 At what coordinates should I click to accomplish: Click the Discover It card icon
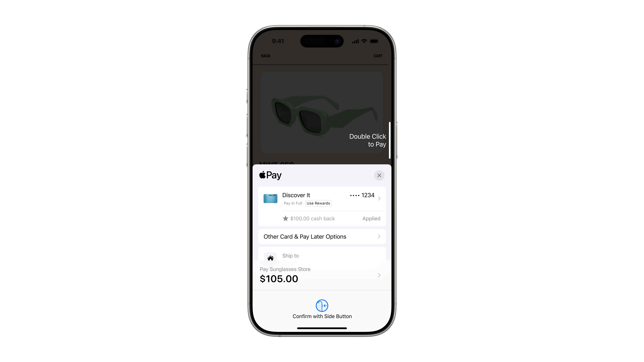point(270,198)
